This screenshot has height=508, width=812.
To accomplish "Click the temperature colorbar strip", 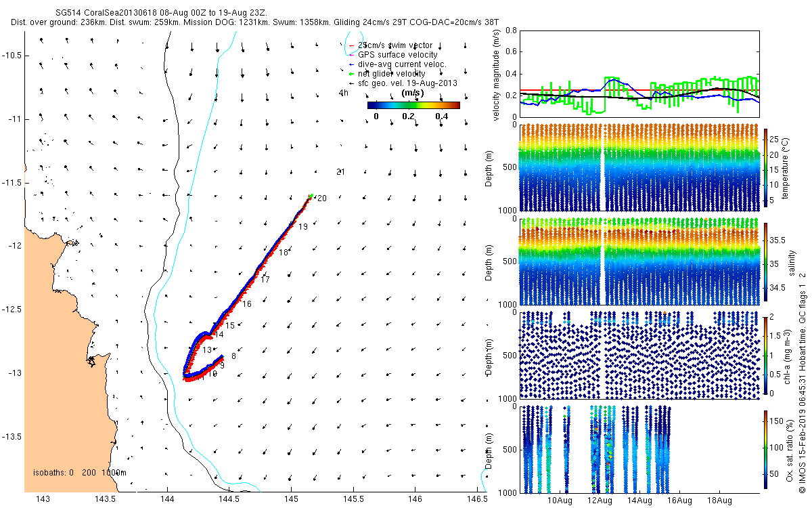I will (766, 169).
